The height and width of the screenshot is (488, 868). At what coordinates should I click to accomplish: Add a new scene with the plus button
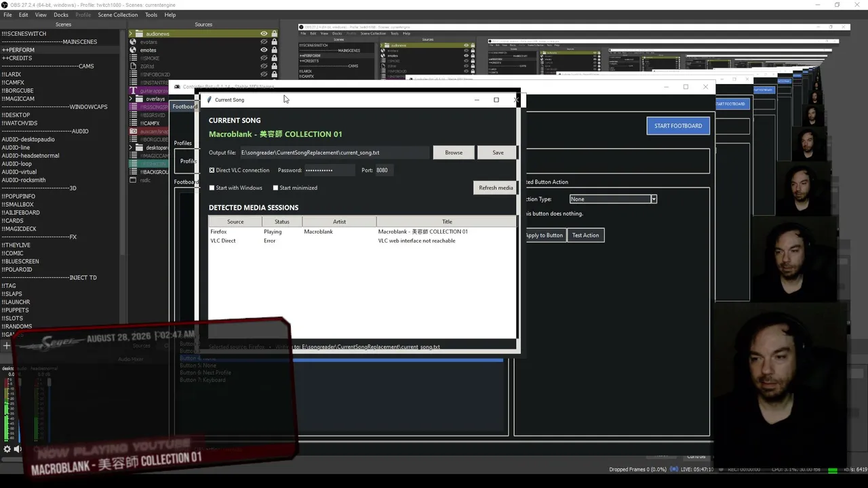(x=6, y=346)
